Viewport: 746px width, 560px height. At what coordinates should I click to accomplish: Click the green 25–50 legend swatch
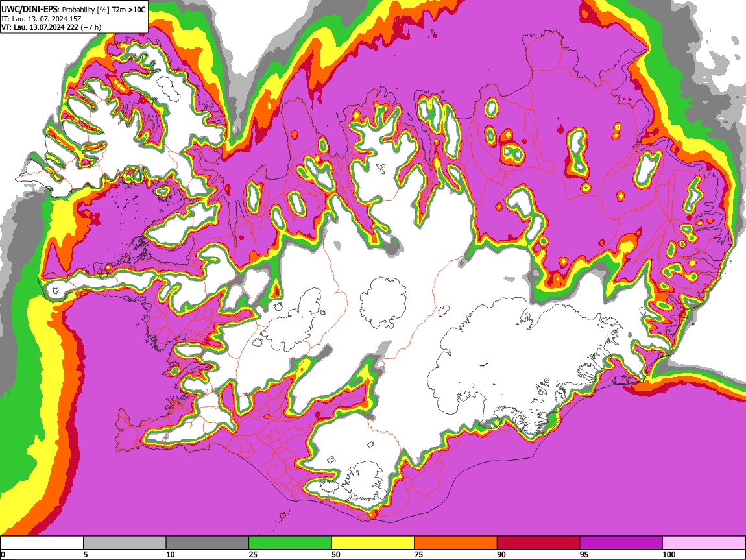tap(290, 543)
